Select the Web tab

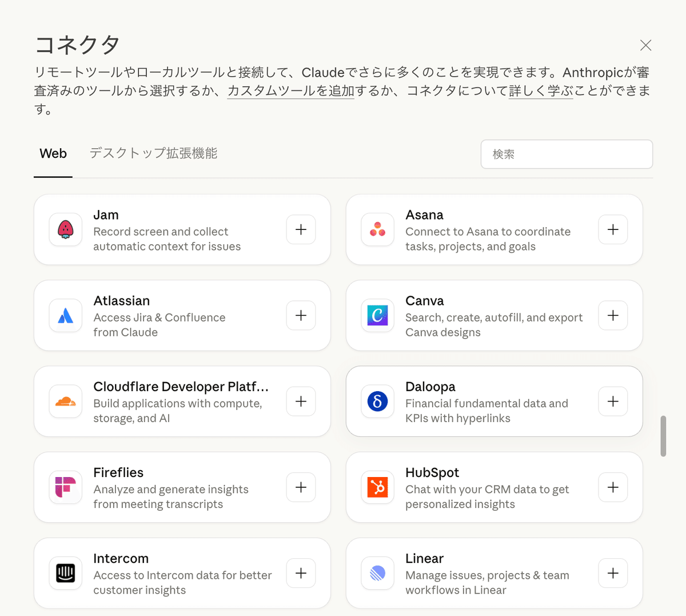pyautogui.click(x=53, y=153)
